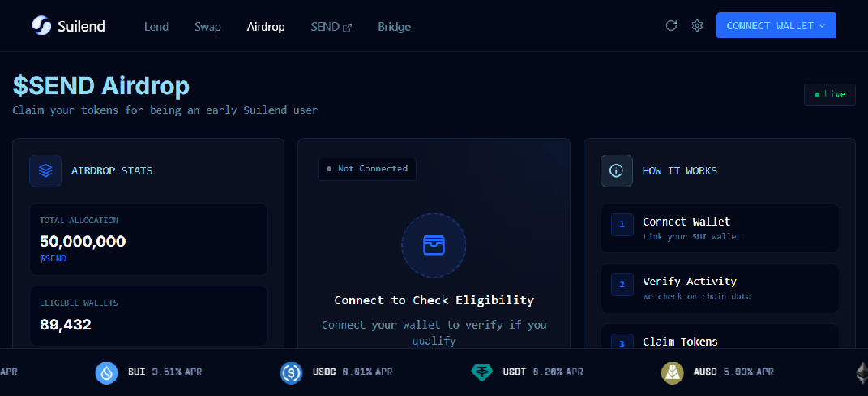
Task: Click the HOW IT WORKS title
Action: pos(680,171)
